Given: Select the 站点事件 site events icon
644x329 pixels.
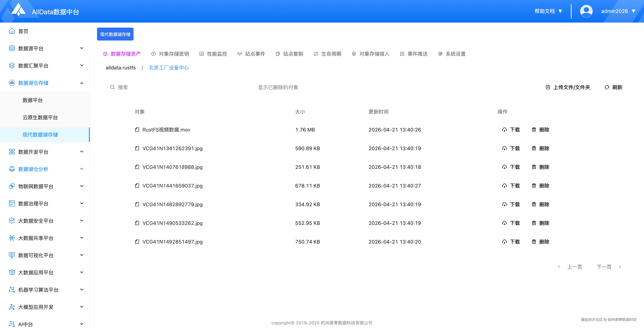Looking at the screenshot, I should tap(240, 54).
